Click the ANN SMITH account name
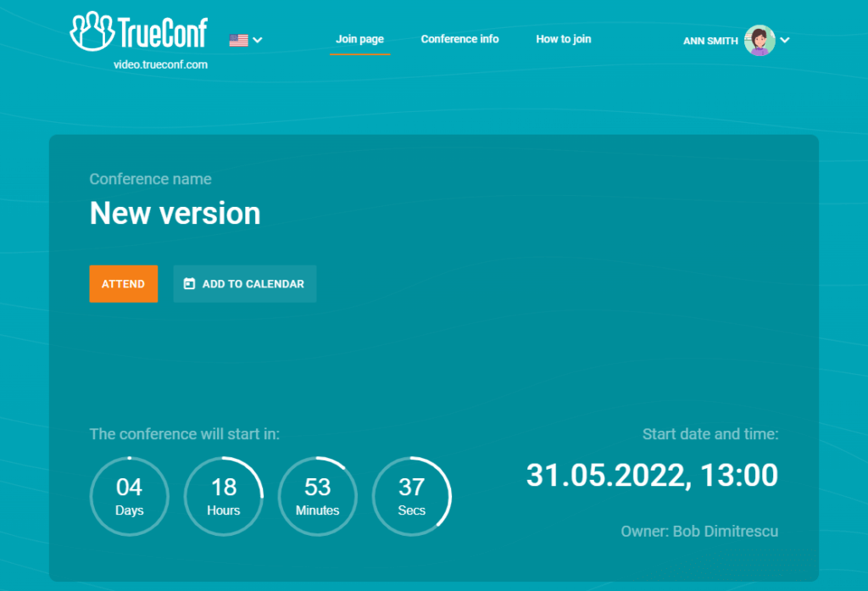The width and height of the screenshot is (868, 591). pyautogui.click(x=709, y=40)
